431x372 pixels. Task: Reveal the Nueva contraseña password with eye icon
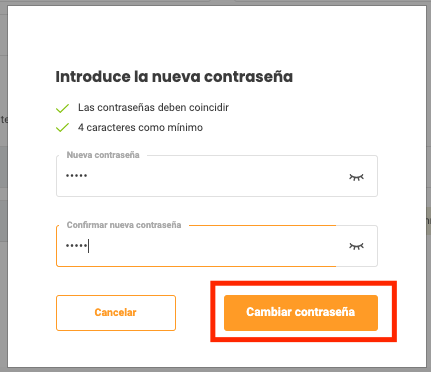(x=356, y=177)
